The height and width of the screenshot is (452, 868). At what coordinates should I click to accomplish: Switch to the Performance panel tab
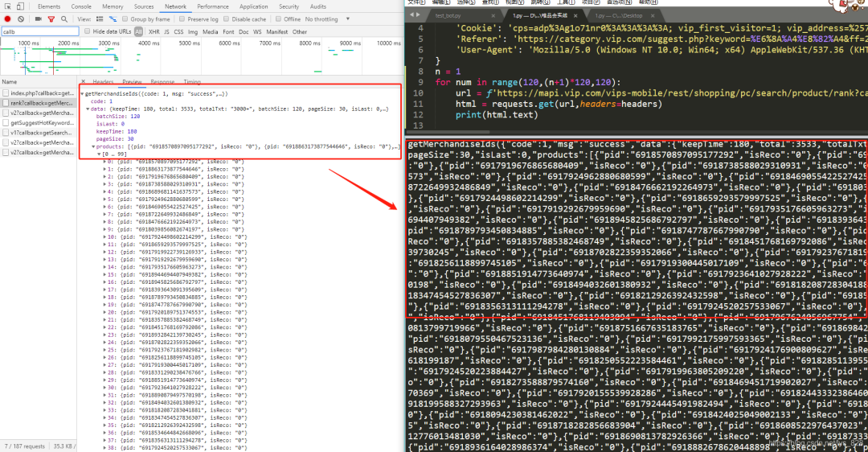(x=213, y=6)
